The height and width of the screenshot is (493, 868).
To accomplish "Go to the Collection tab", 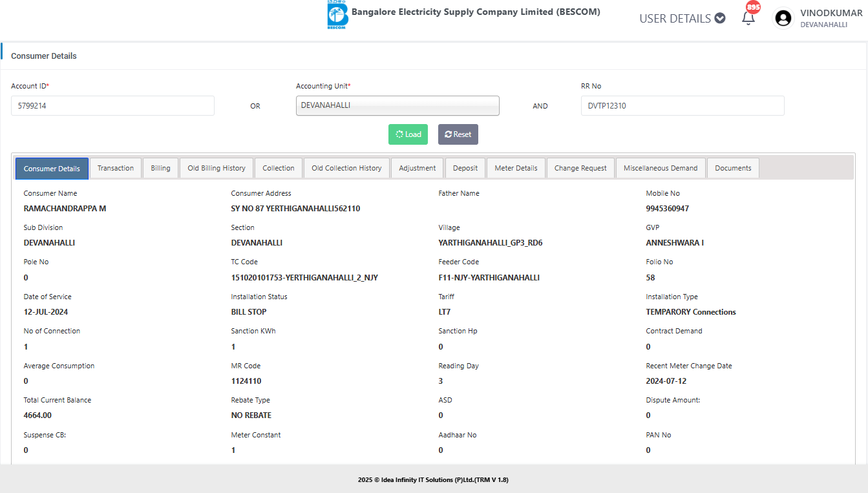I will tap(279, 168).
